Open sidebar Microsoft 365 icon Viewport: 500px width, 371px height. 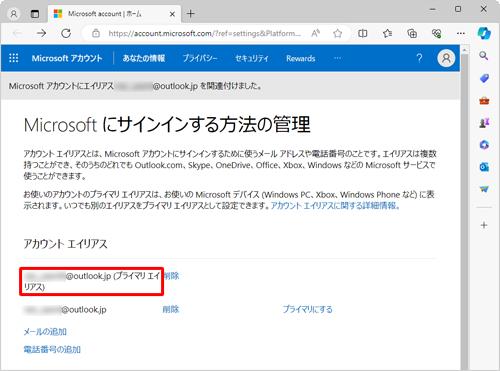[x=484, y=145]
